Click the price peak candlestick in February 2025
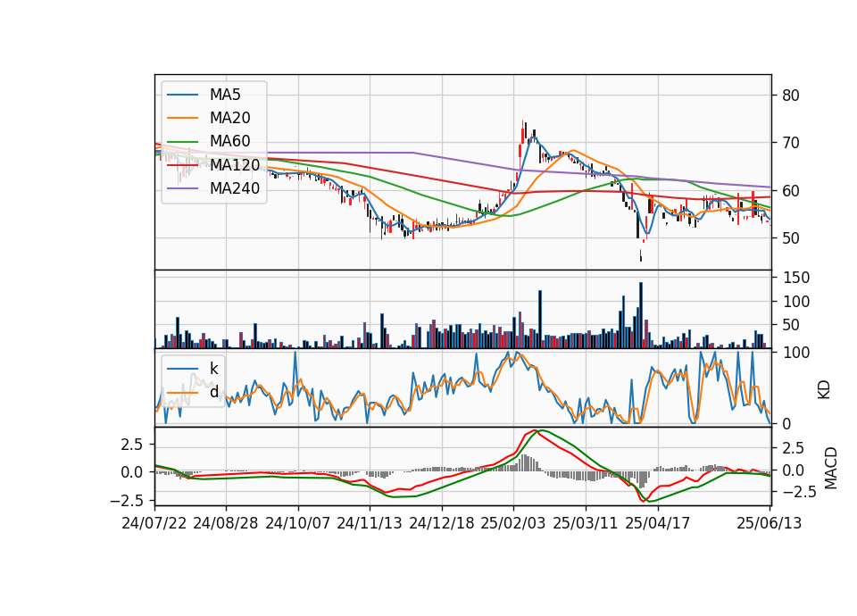Viewport: 857px width, 616px height. pyautogui.click(x=522, y=132)
